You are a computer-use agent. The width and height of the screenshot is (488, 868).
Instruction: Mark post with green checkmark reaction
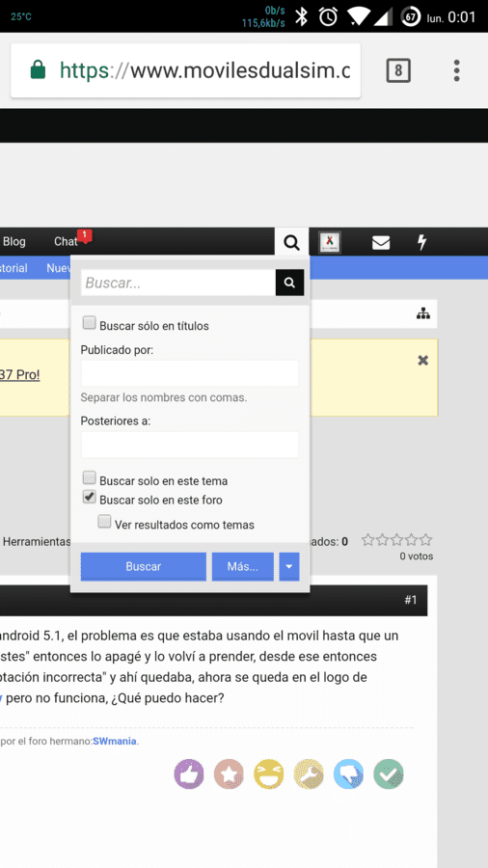click(x=389, y=773)
